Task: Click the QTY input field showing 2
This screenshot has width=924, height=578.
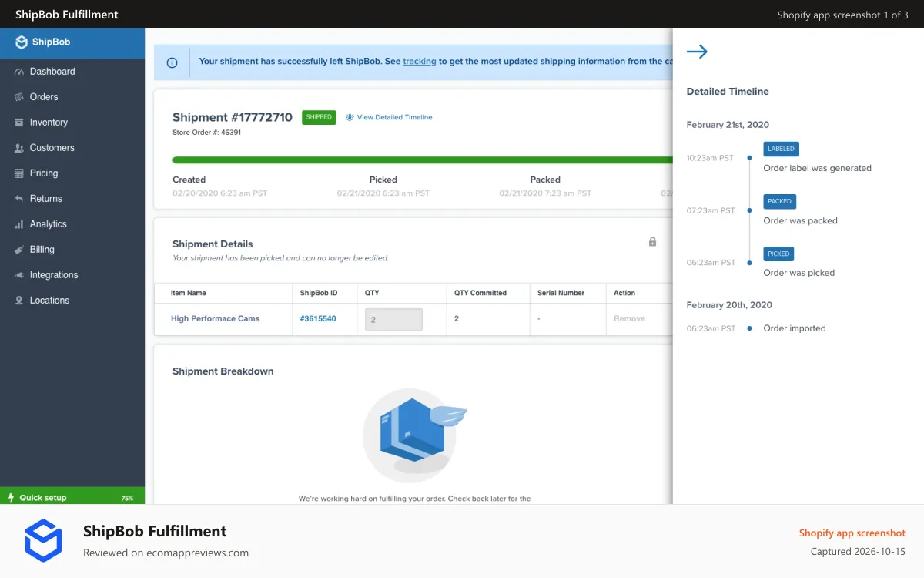Action: coord(393,319)
